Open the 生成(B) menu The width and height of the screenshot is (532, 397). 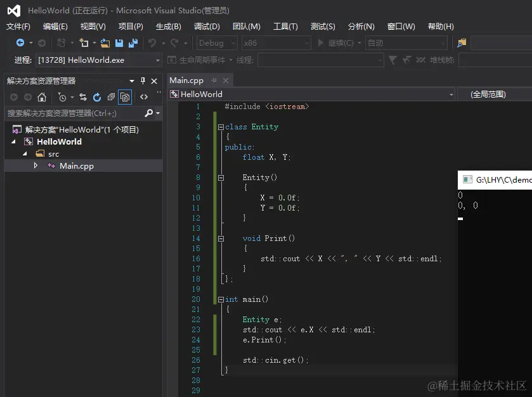[168, 26]
